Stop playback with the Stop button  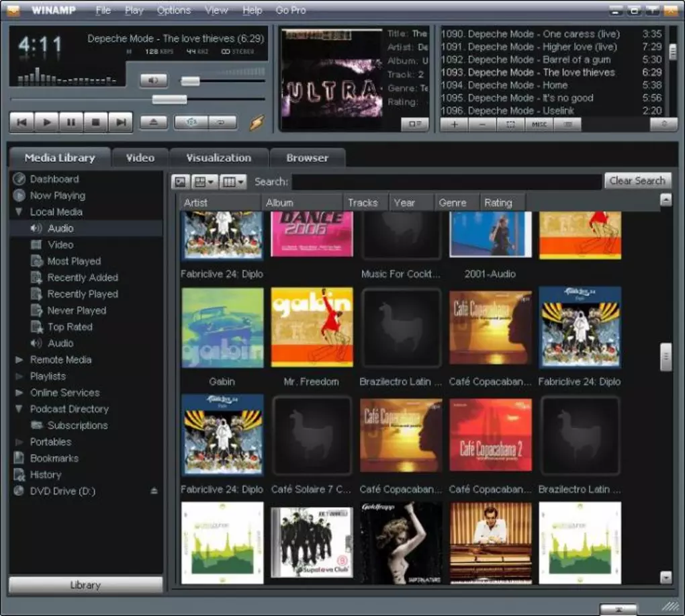(96, 122)
